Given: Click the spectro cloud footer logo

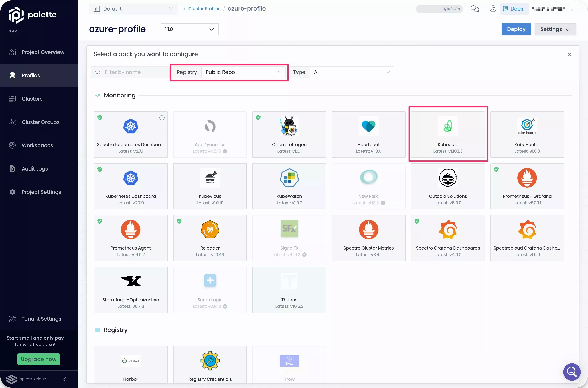Looking at the screenshot, I should 26,379.
